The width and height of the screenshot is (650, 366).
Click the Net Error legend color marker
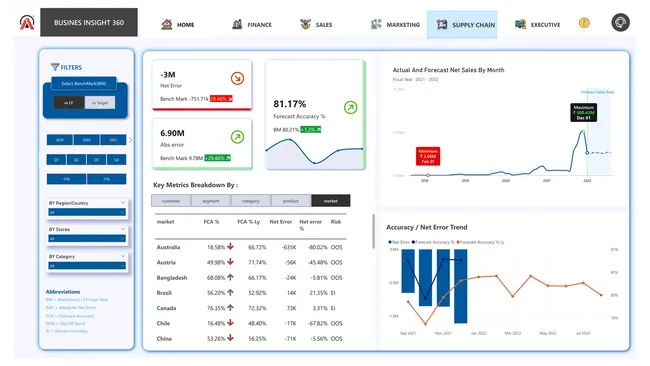click(390, 242)
